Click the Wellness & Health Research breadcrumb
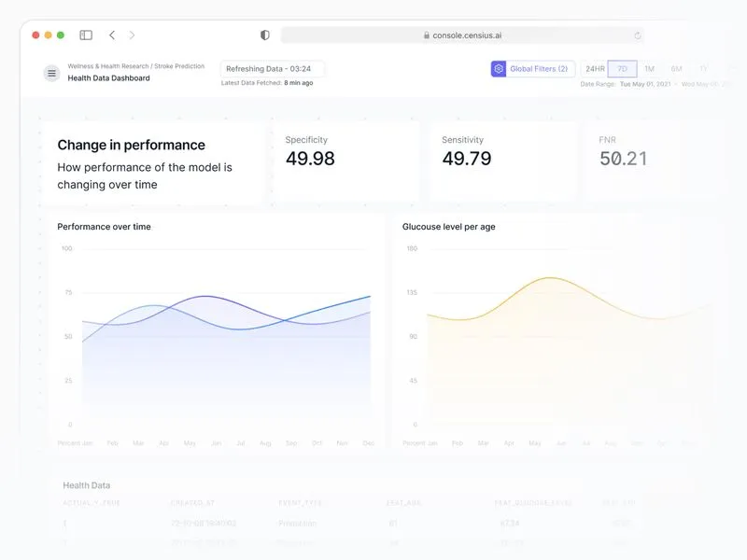This screenshot has height=560, width=747. [108, 66]
